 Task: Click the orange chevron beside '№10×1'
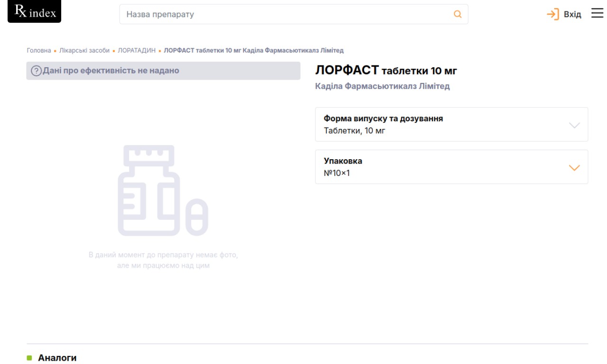[x=574, y=168]
